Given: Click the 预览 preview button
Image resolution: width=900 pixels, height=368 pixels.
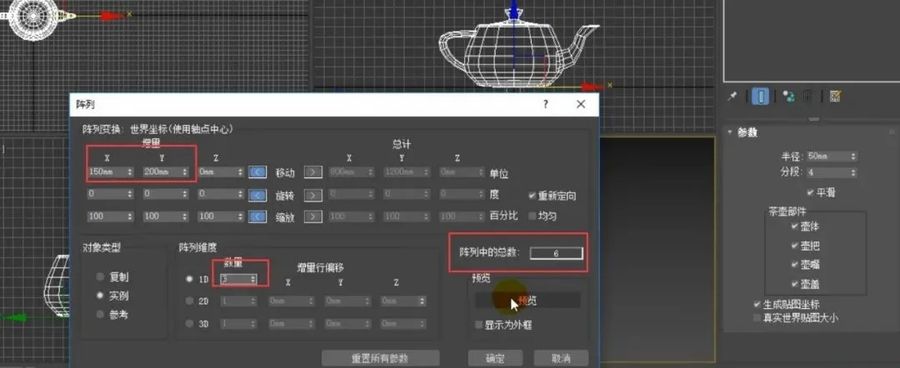Looking at the screenshot, I should point(527,300).
